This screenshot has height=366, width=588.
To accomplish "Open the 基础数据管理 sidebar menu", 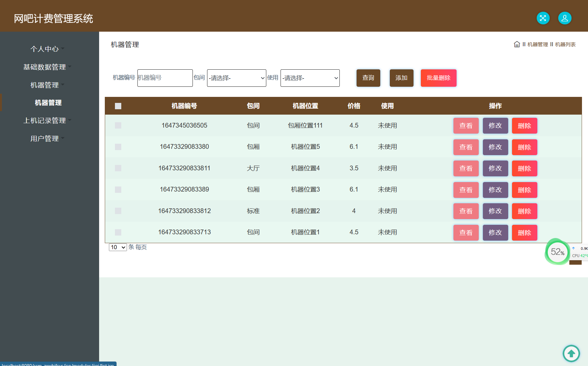I will pyautogui.click(x=45, y=67).
